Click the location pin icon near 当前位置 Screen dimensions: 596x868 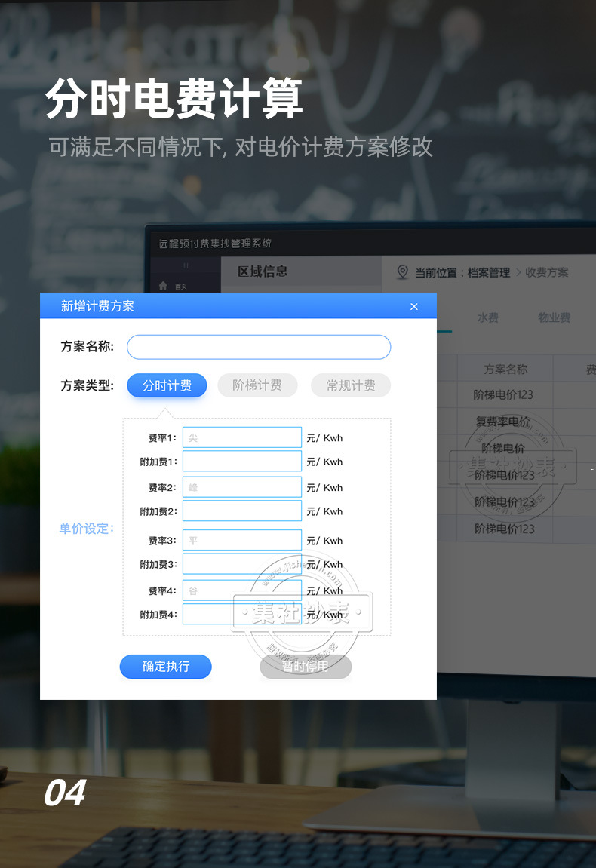403,271
